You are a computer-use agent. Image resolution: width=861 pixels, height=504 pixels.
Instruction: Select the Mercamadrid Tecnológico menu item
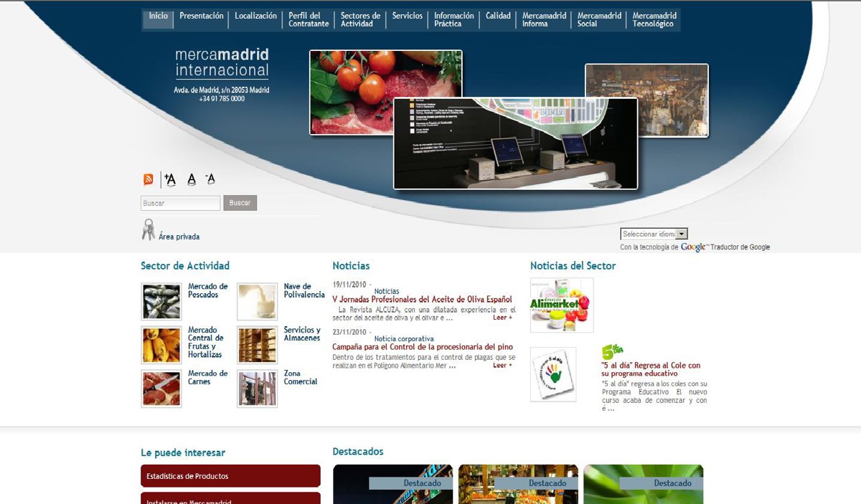654,20
